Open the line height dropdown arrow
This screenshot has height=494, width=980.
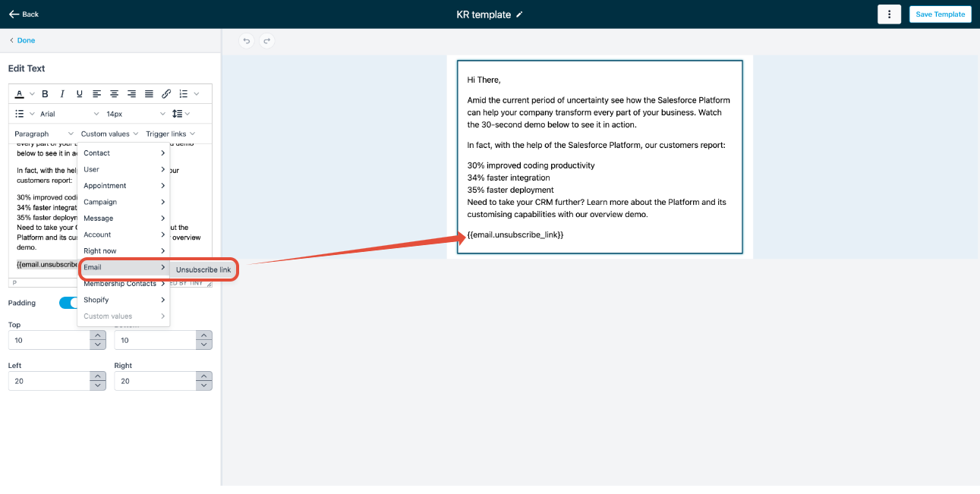pos(187,114)
